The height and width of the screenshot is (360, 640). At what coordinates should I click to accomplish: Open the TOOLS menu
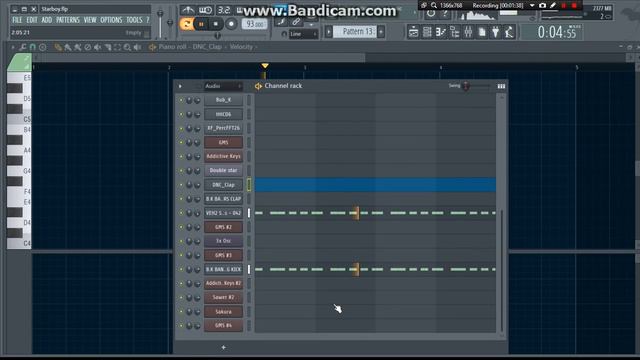pyautogui.click(x=134, y=20)
